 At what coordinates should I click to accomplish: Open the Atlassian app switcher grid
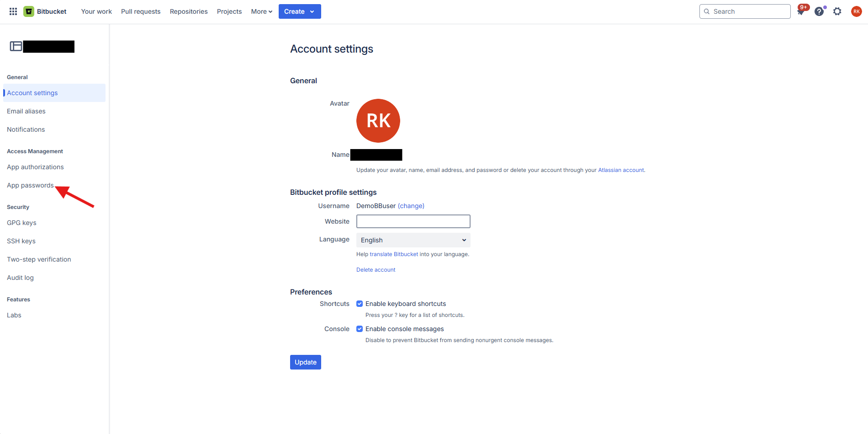pyautogui.click(x=13, y=11)
